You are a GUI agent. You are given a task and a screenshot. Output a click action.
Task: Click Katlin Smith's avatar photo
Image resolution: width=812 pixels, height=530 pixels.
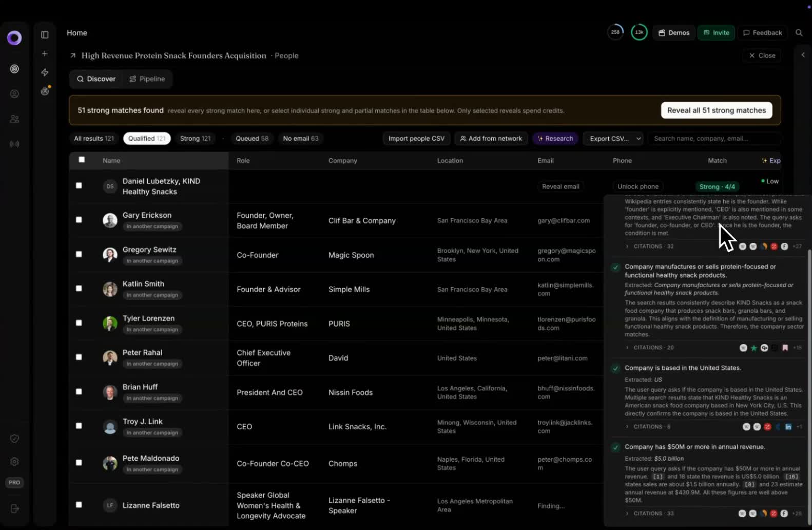point(110,289)
